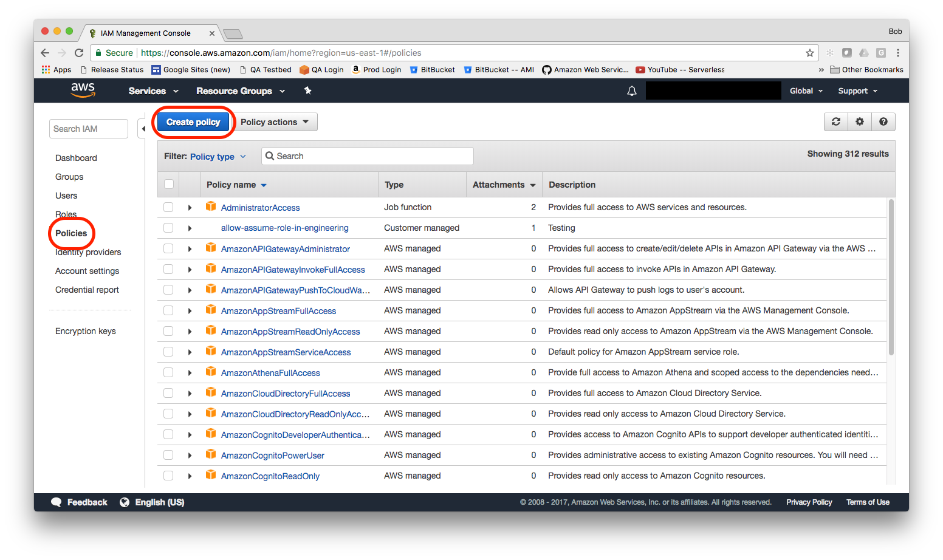
Task: Check the AmazonAPIGatewayAdministrator row checkbox
Action: tap(168, 248)
